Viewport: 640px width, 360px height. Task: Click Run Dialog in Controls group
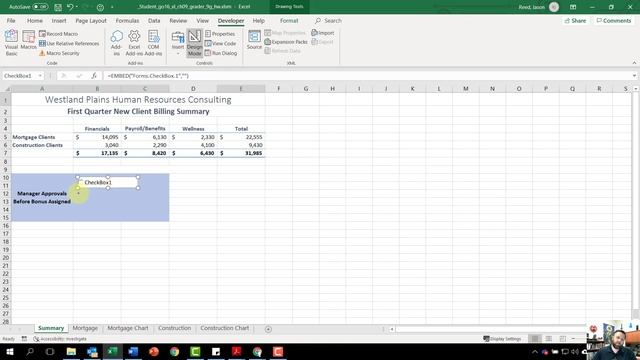221,53
